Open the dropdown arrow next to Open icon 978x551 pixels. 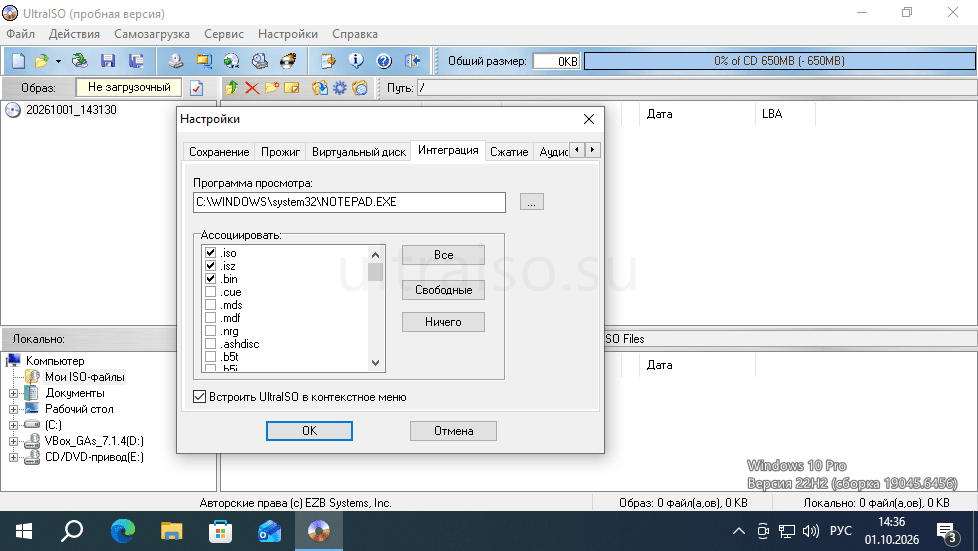coord(58,61)
